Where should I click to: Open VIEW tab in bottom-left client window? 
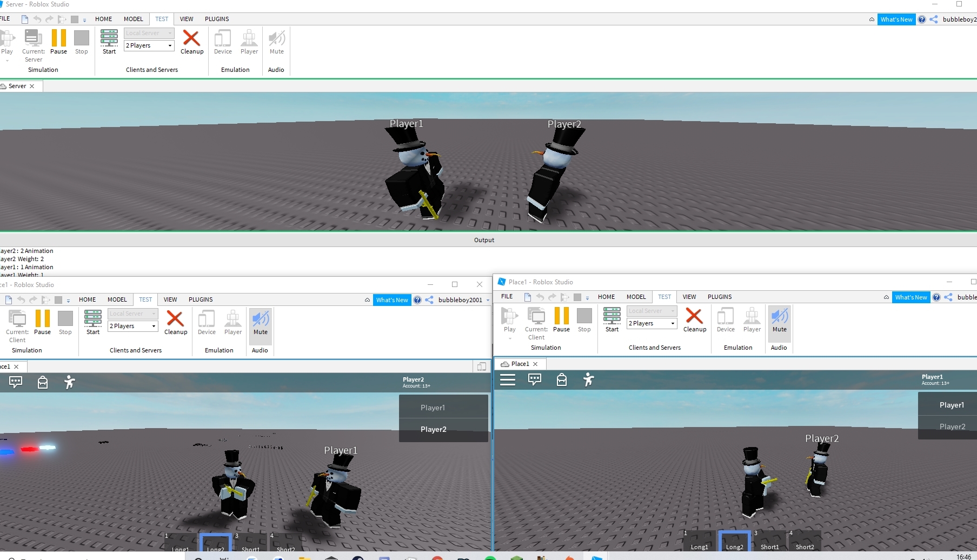tap(170, 299)
